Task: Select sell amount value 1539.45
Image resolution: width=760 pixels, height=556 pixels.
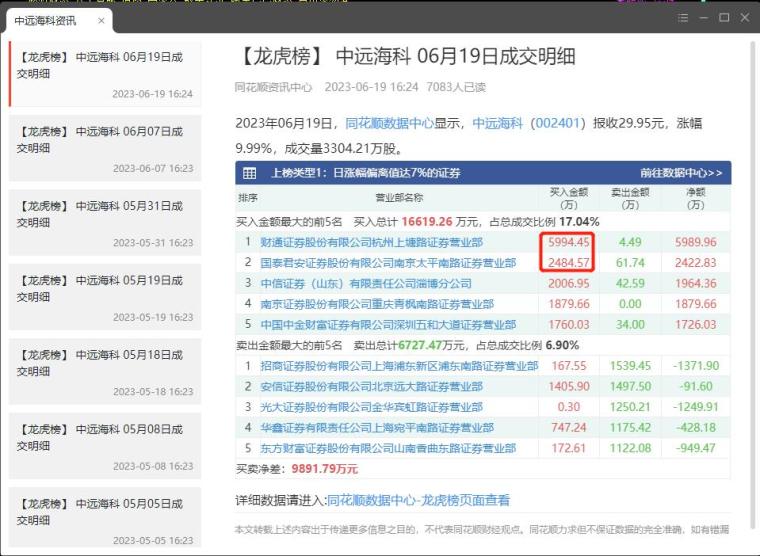Action: [x=630, y=366]
